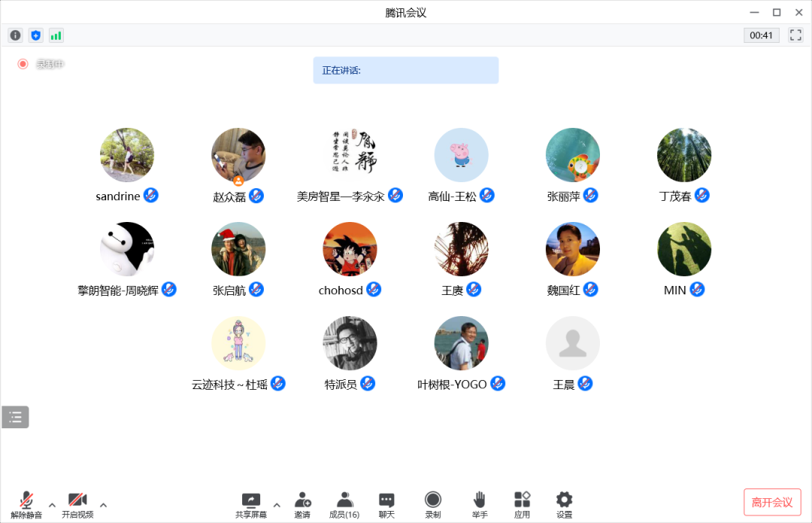Check the network quality indicator icon

56,35
